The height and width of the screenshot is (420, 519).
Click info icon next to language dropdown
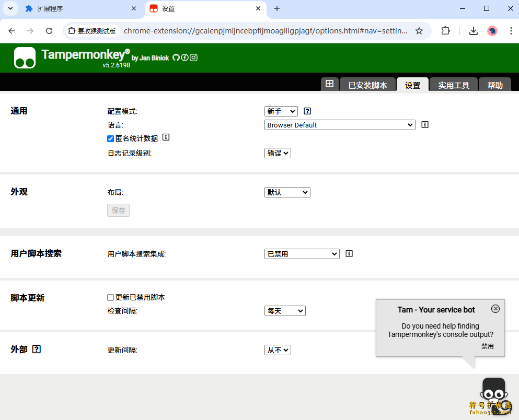click(425, 125)
